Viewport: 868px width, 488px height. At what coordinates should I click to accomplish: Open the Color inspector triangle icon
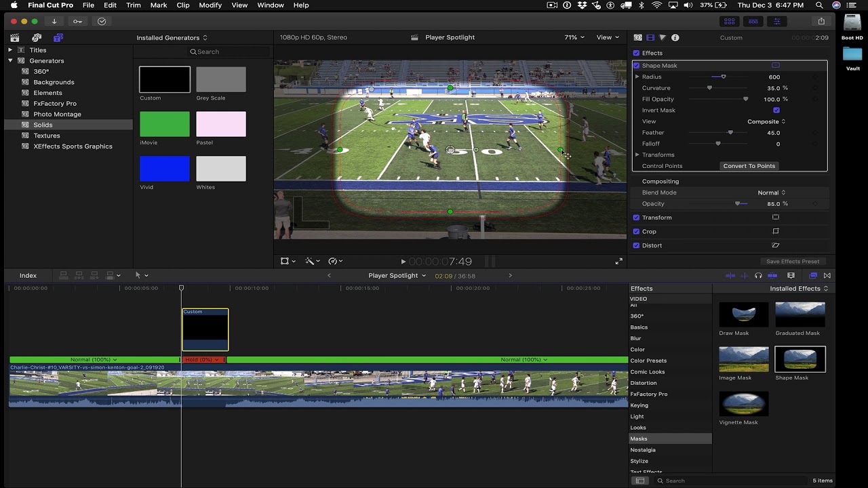663,38
